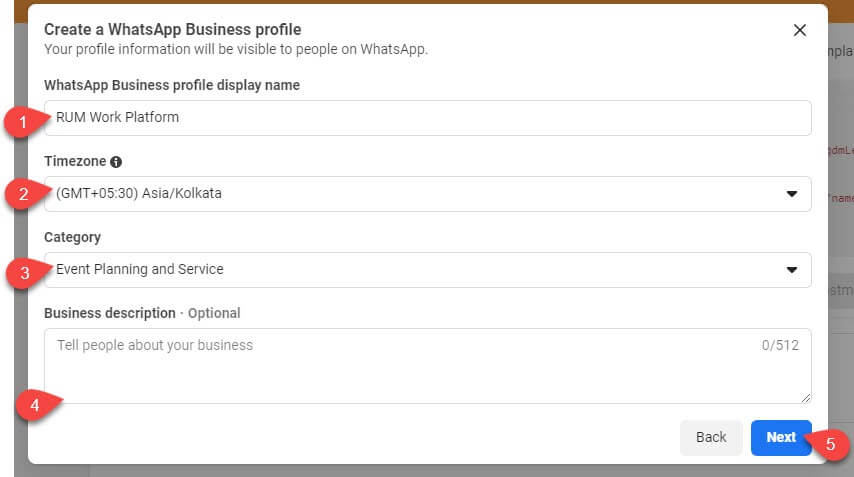Click the Next button
Image resolution: width=854 pixels, height=477 pixels.
tap(781, 438)
